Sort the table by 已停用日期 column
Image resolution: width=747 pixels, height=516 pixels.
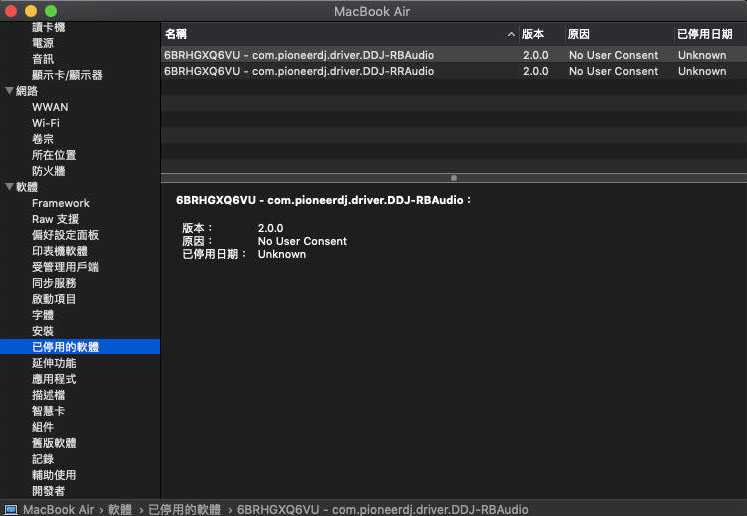tap(705, 34)
